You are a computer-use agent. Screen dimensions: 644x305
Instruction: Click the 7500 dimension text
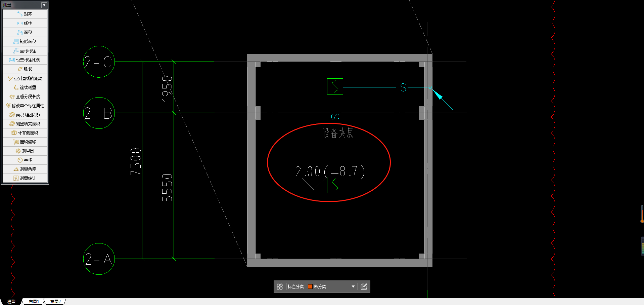(x=135, y=161)
